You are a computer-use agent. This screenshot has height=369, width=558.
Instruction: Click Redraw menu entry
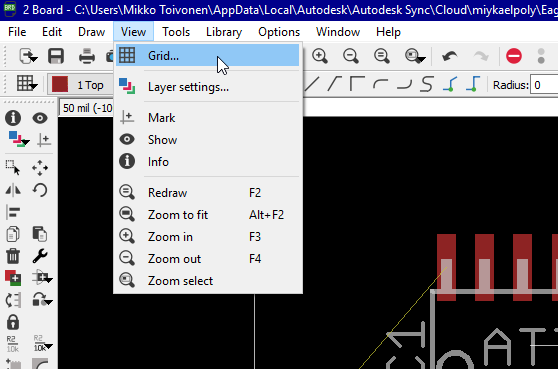click(x=207, y=193)
